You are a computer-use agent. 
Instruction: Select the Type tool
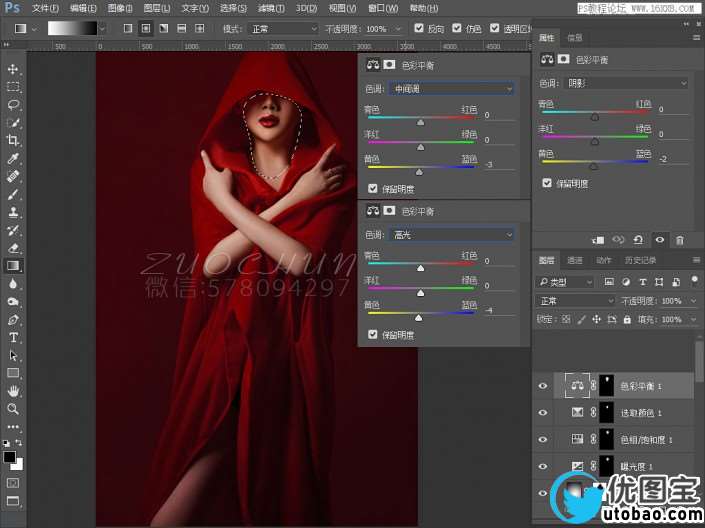pos(13,337)
